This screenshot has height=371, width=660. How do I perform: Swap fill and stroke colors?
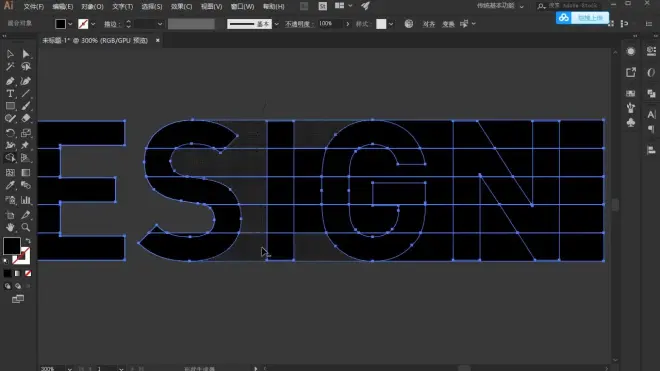click(x=28, y=241)
